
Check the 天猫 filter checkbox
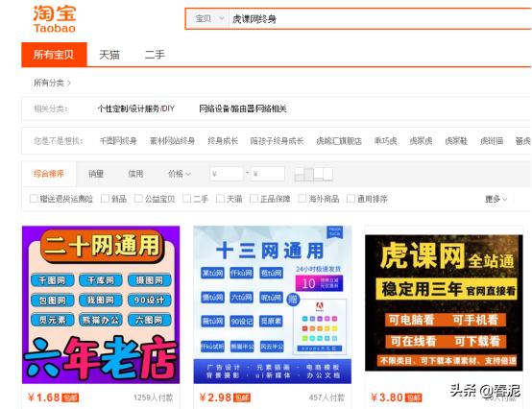pos(220,199)
